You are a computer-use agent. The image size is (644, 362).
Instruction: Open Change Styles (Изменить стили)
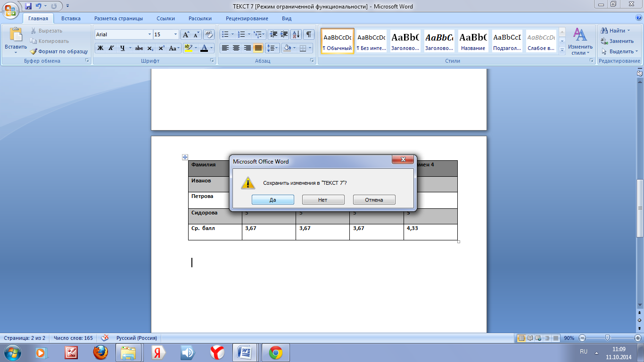[x=580, y=41]
